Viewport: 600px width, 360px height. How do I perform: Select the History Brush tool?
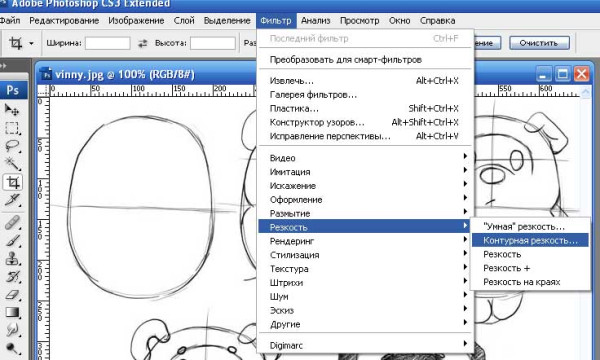(12, 277)
